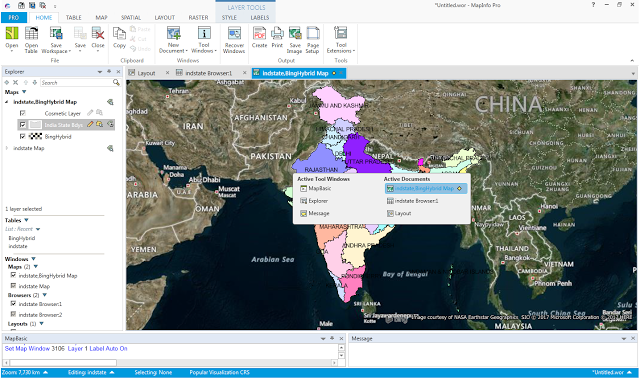The width and height of the screenshot is (640, 380).
Task: Click the India State Bdys style swatch
Action: [x=35, y=124]
